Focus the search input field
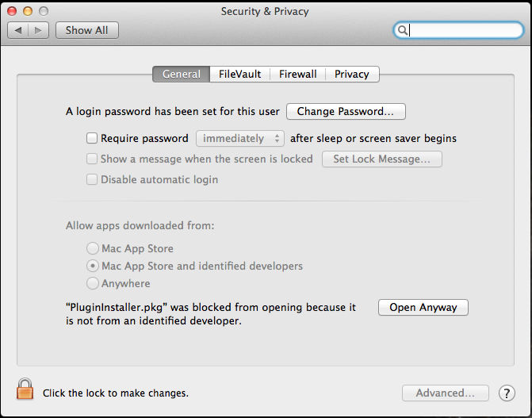This screenshot has width=532, height=418. (458, 30)
